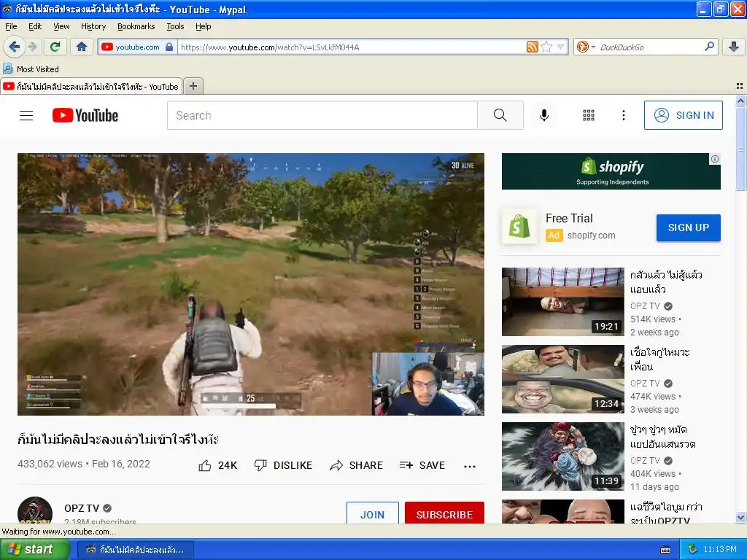Open the Bookmarks menu
The height and width of the screenshot is (560, 747).
tap(136, 26)
